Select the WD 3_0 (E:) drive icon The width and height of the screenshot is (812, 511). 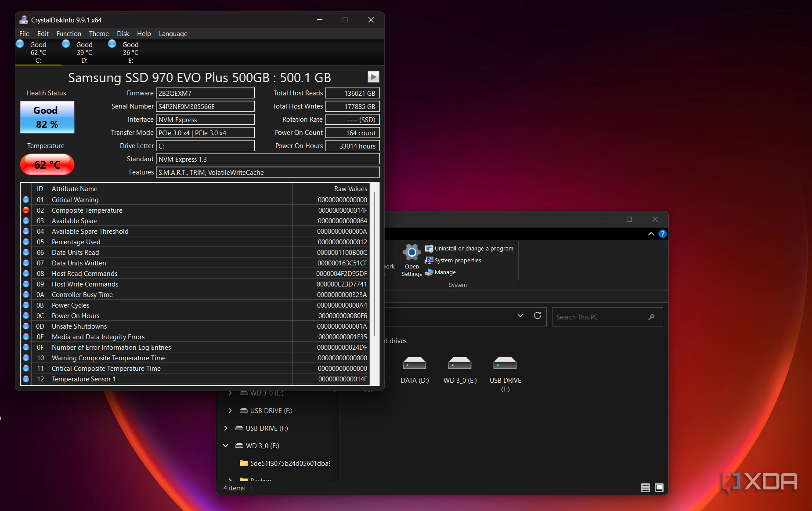pos(460,363)
